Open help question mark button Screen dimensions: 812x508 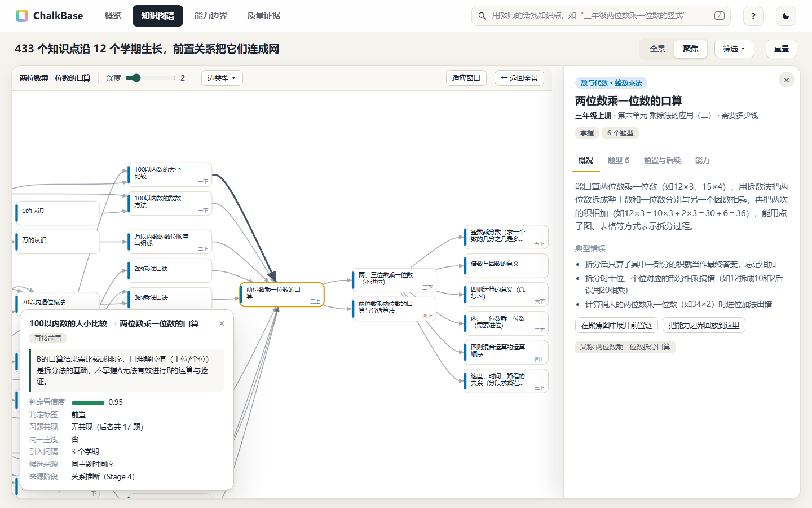tap(753, 16)
